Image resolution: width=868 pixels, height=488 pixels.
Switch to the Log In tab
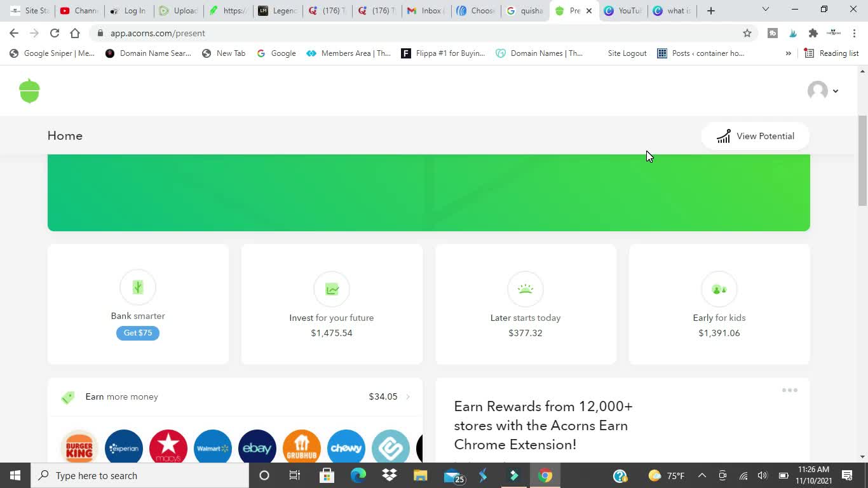129,11
